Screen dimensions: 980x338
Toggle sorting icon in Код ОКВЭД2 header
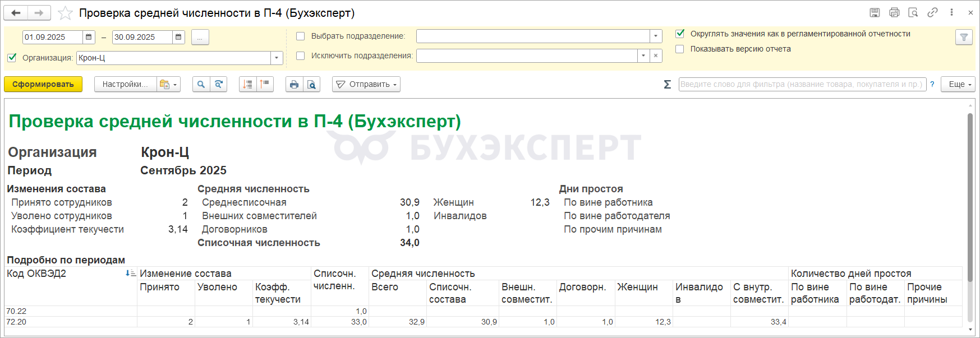[130, 274]
